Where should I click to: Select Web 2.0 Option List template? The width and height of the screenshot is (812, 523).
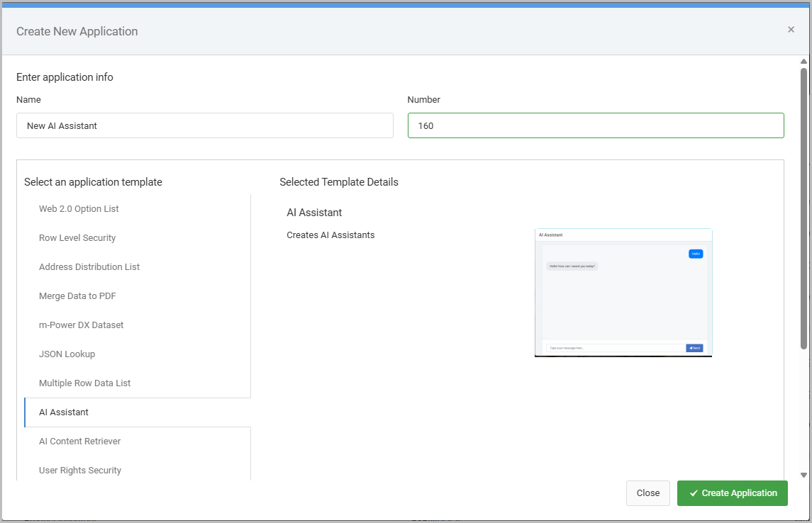[79, 209]
